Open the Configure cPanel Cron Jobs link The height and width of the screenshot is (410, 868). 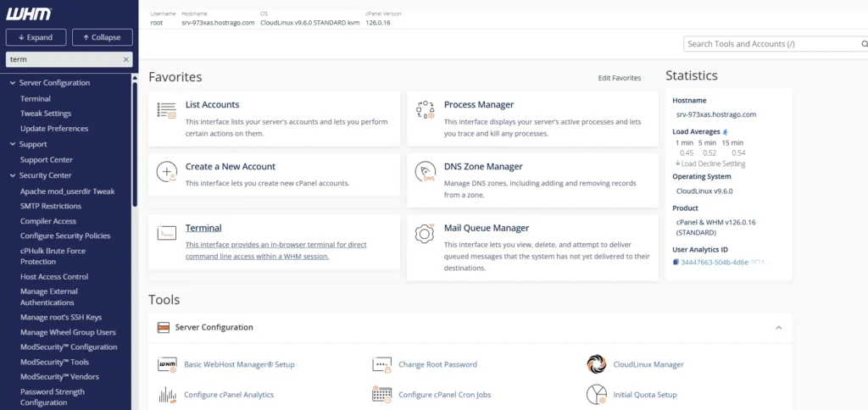[444, 395]
